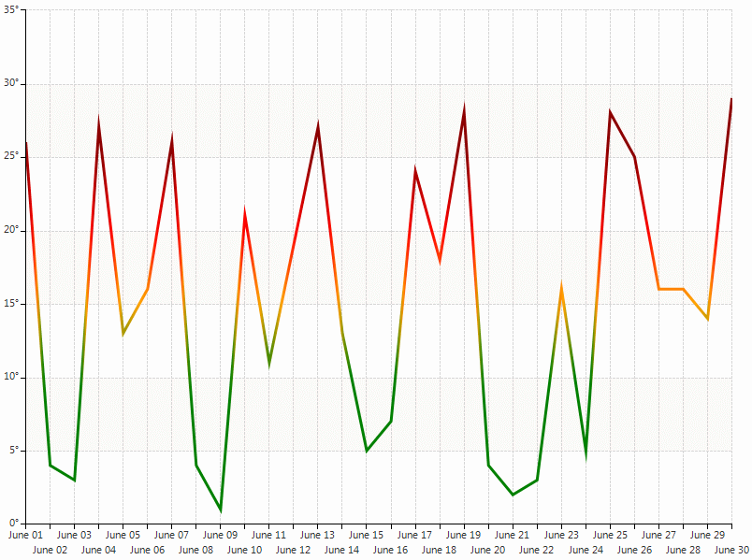Click the "June 30" x-axis label
Image resolution: width=752 pixels, height=560 pixels.
tap(731, 550)
